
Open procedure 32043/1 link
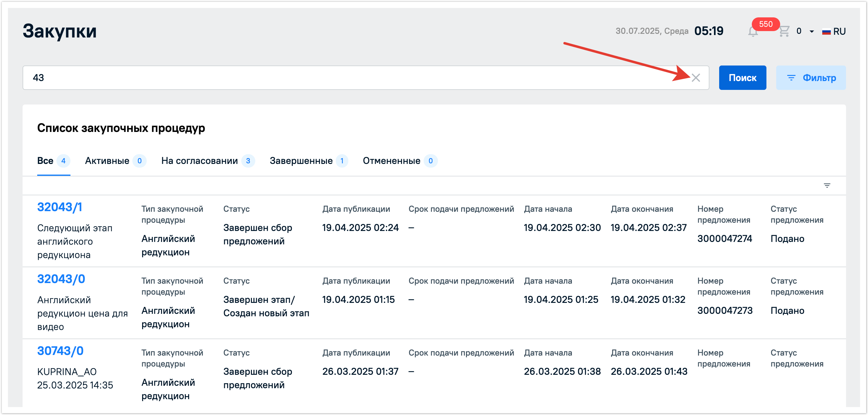coord(60,207)
